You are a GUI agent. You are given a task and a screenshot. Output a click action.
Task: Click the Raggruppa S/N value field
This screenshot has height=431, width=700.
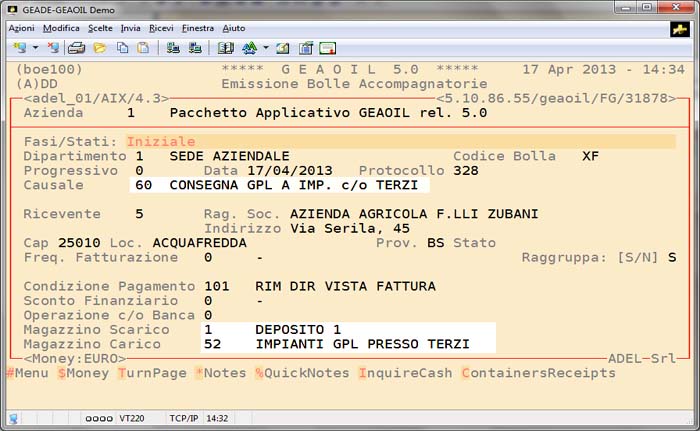[672, 257]
